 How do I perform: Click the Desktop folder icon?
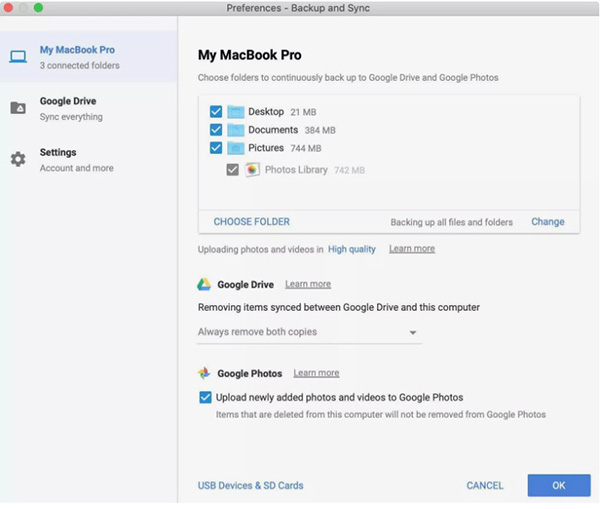[x=236, y=112]
